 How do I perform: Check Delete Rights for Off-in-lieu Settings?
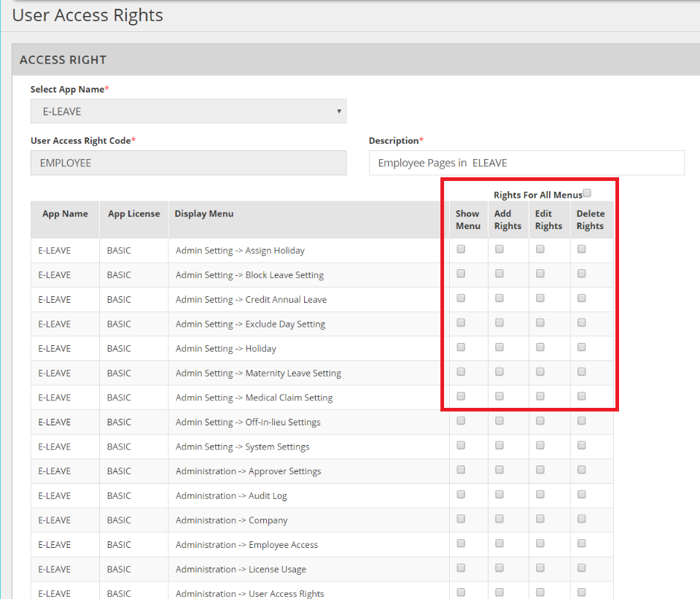coord(582,421)
